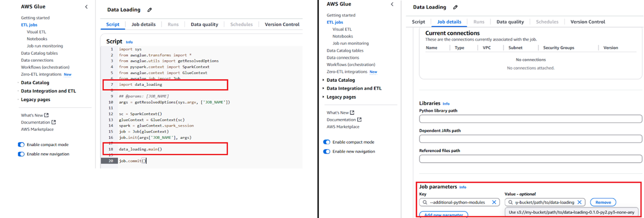Open Schedules tab in right panel
This screenshot has height=218, width=644.
pos(547,22)
